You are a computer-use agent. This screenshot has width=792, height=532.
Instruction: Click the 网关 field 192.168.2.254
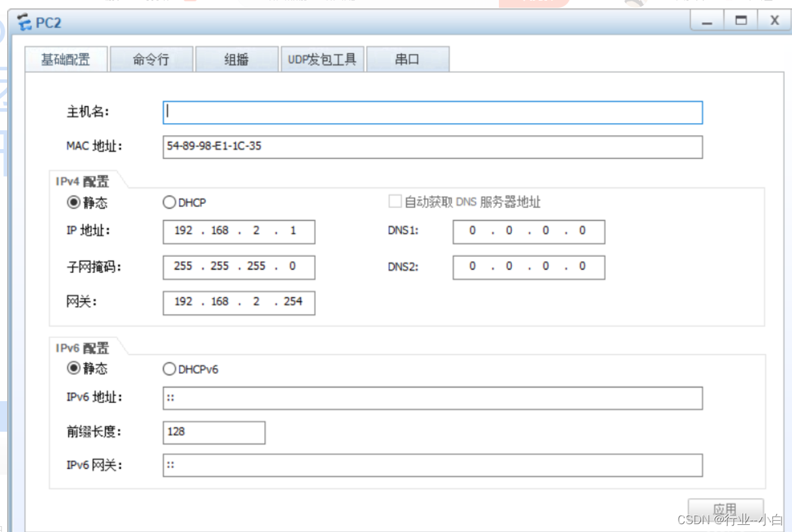(x=239, y=303)
